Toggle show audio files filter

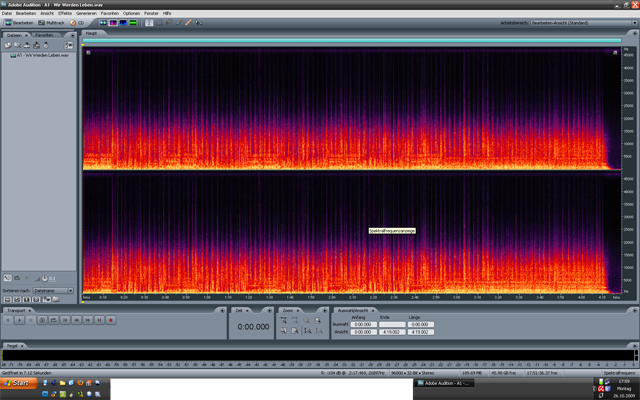click(7, 300)
